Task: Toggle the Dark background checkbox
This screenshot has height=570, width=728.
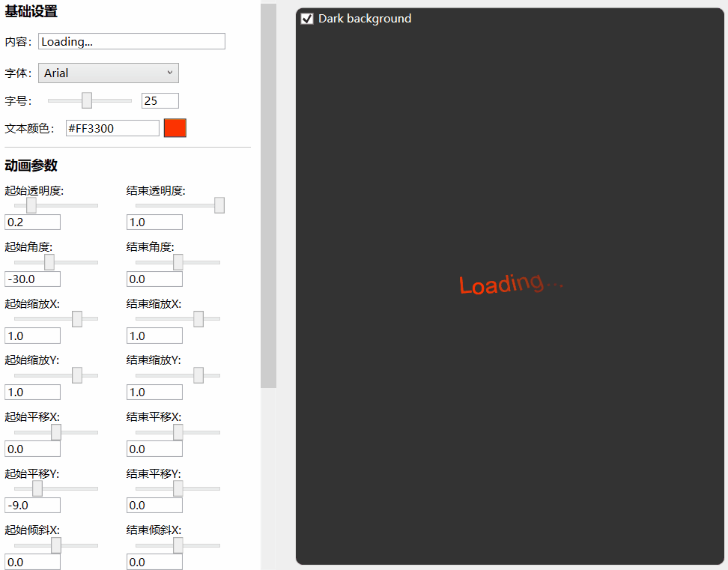Action: click(306, 19)
